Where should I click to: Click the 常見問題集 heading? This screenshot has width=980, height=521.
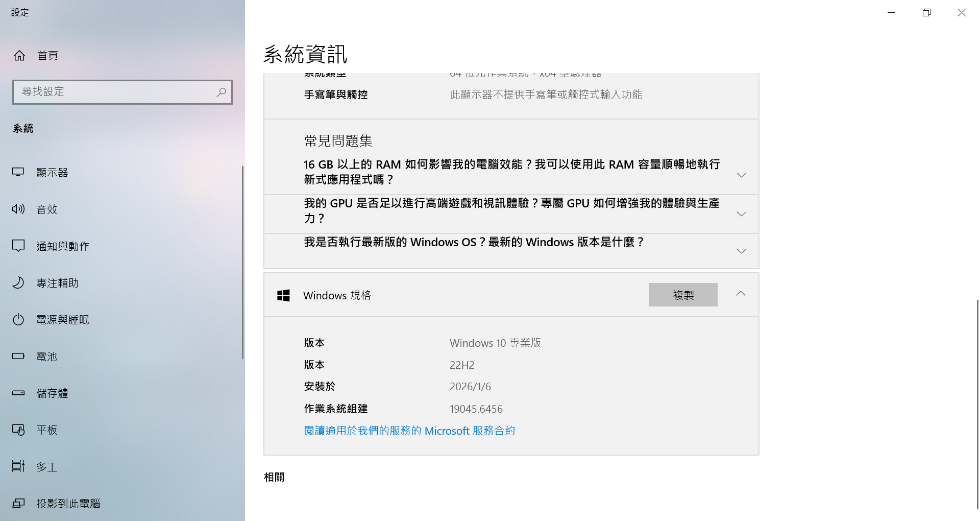(x=338, y=140)
